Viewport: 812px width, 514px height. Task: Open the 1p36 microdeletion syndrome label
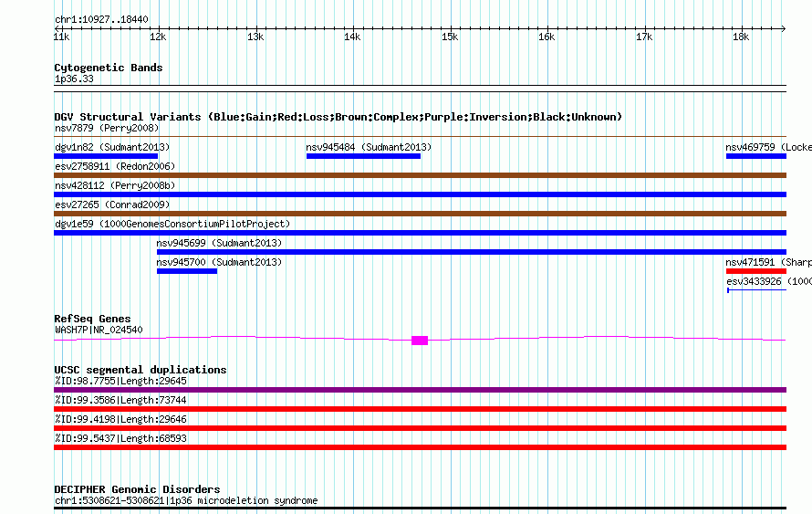tap(186, 500)
